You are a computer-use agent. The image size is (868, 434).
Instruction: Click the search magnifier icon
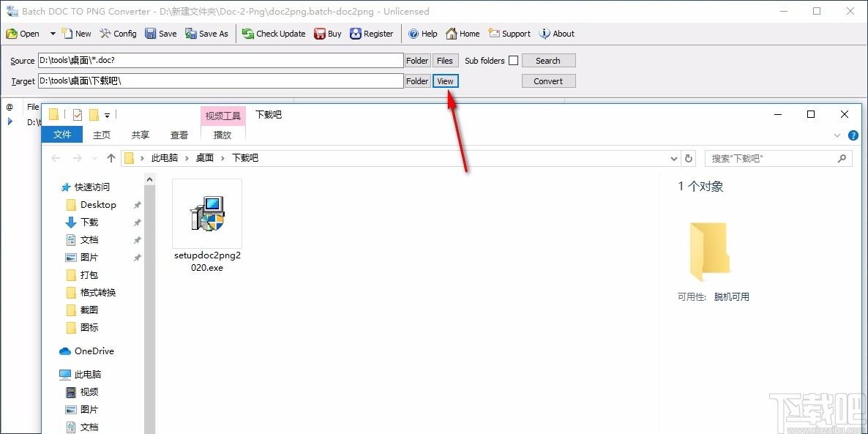pyautogui.click(x=842, y=158)
